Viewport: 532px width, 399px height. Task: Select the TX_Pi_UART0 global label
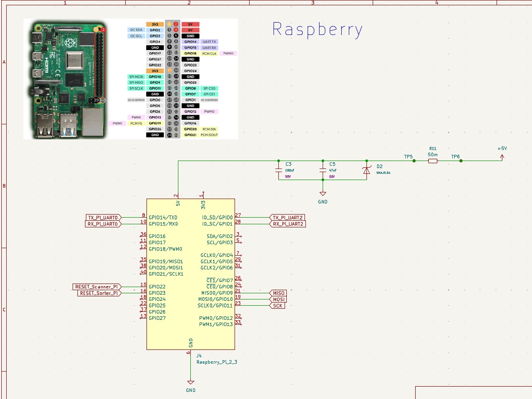point(103,218)
